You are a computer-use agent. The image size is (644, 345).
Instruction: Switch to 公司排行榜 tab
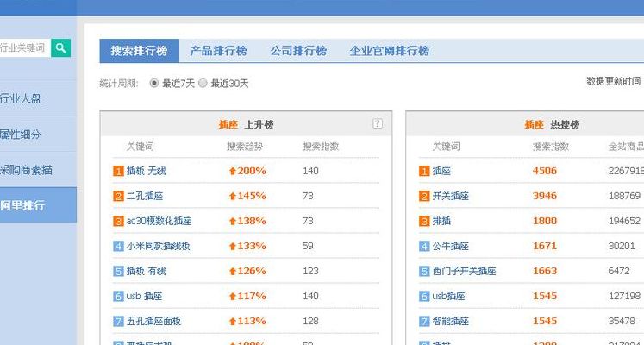(x=298, y=51)
